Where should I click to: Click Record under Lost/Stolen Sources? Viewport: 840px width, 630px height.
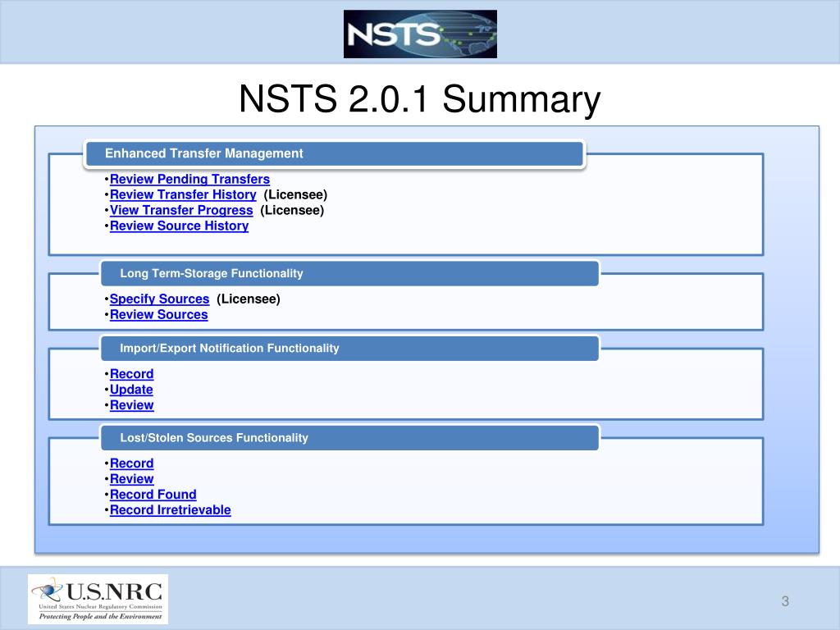coord(132,463)
